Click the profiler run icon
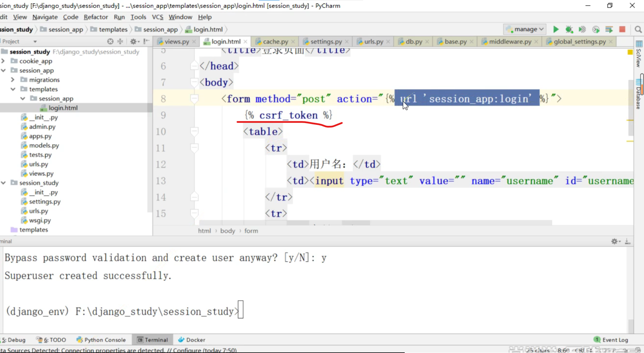The width and height of the screenshot is (644, 353). point(596,29)
